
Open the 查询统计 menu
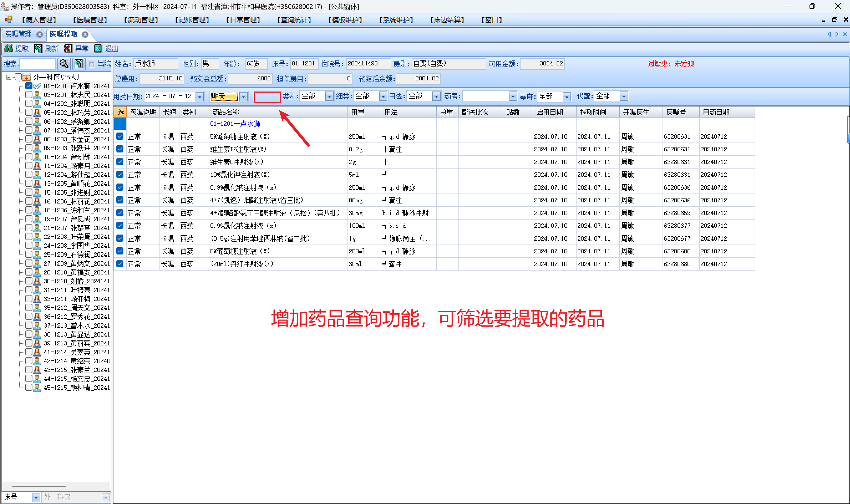294,20
